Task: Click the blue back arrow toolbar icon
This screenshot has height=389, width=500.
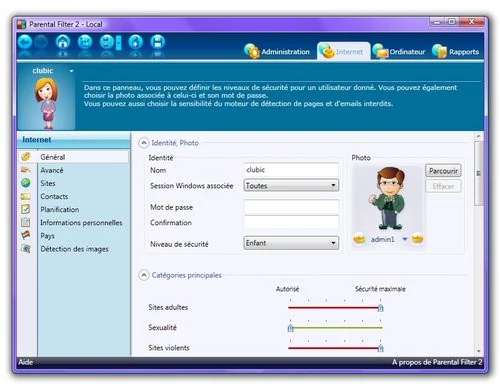Action: click(25, 42)
